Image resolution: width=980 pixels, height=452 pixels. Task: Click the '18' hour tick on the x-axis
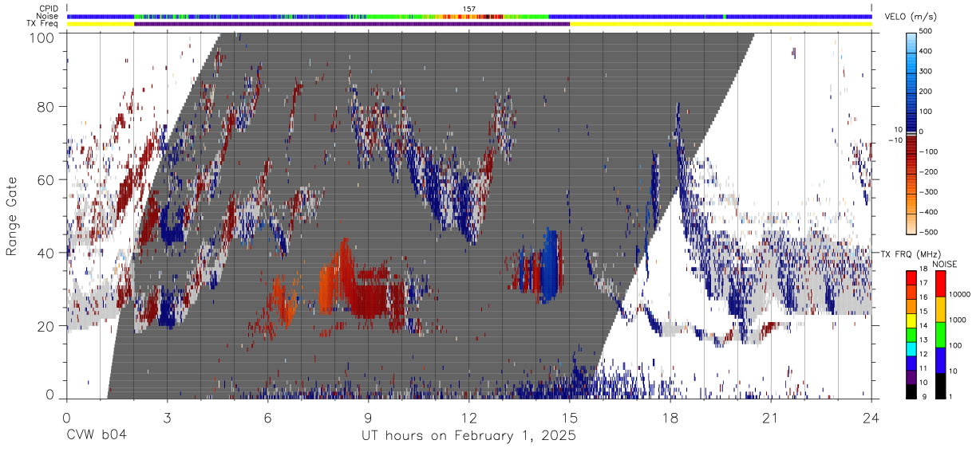tap(670, 418)
